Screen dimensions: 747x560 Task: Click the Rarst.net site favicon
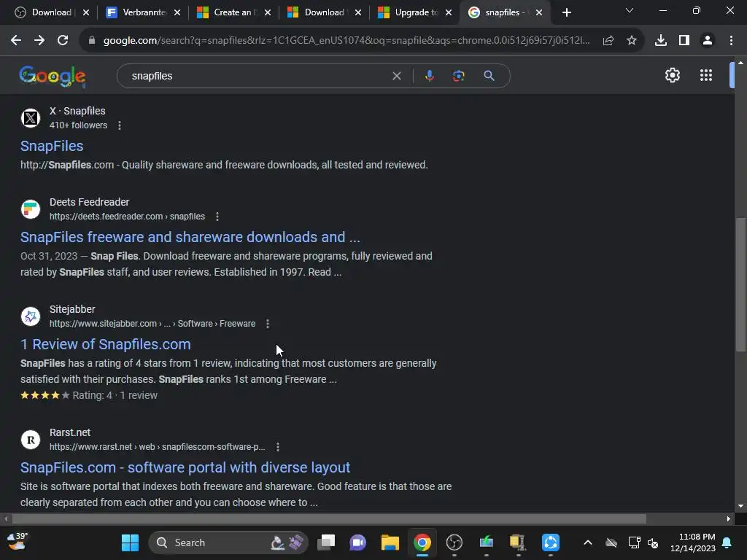pos(31,440)
